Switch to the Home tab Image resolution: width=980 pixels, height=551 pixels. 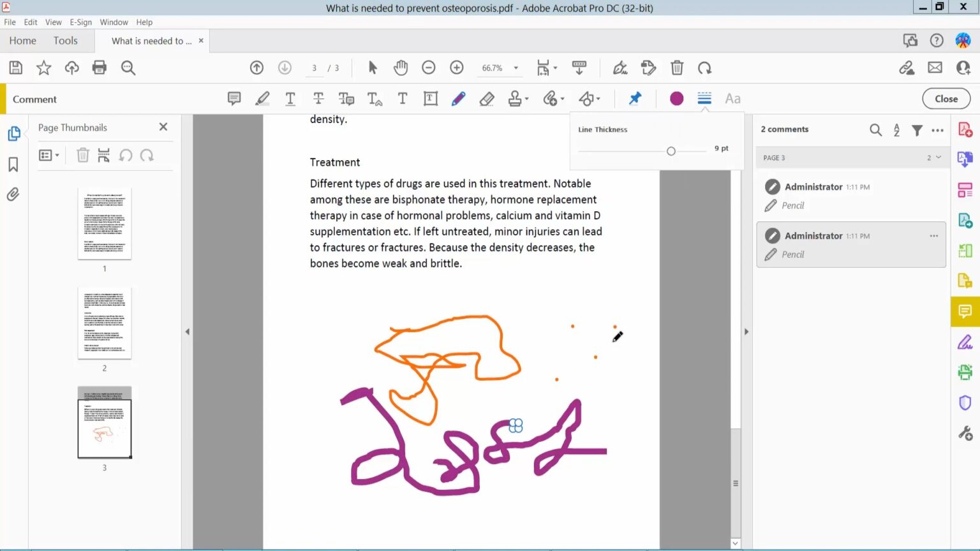tap(22, 40)
